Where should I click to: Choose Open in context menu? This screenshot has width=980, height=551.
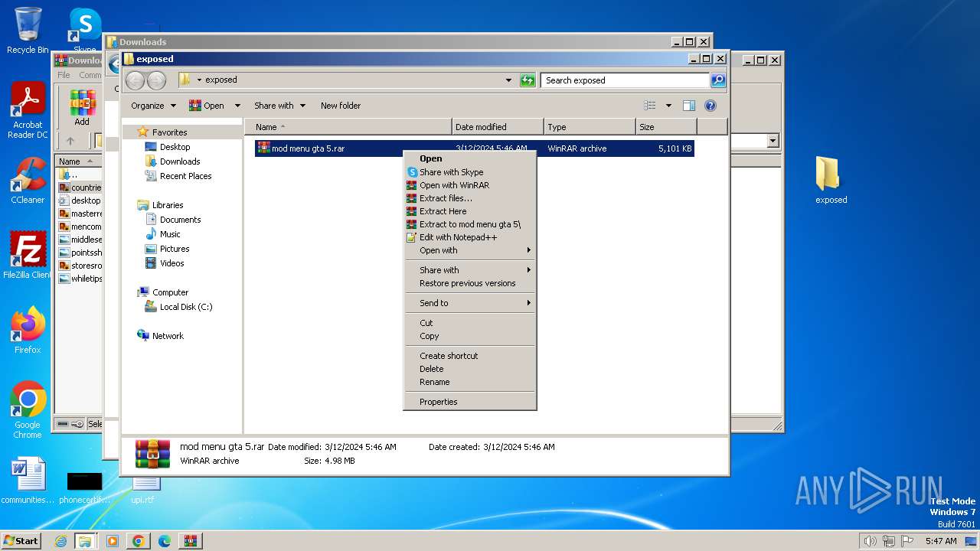(470, 159)
